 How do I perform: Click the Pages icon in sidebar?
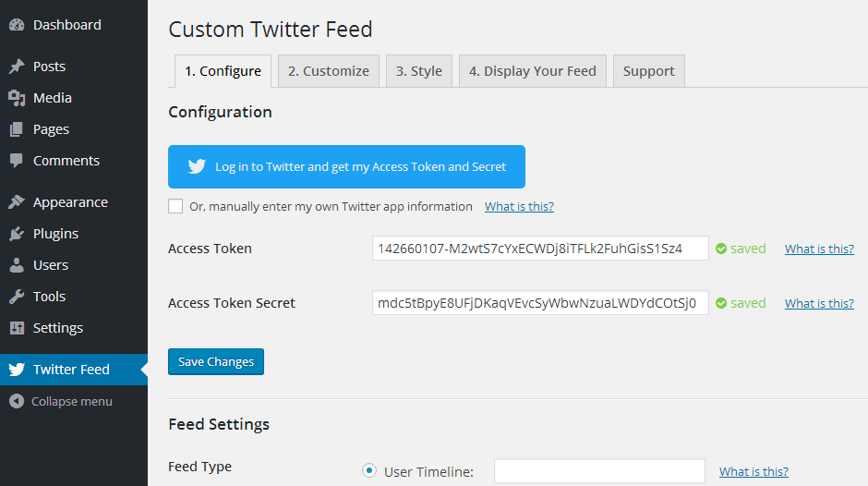[17, 129]
